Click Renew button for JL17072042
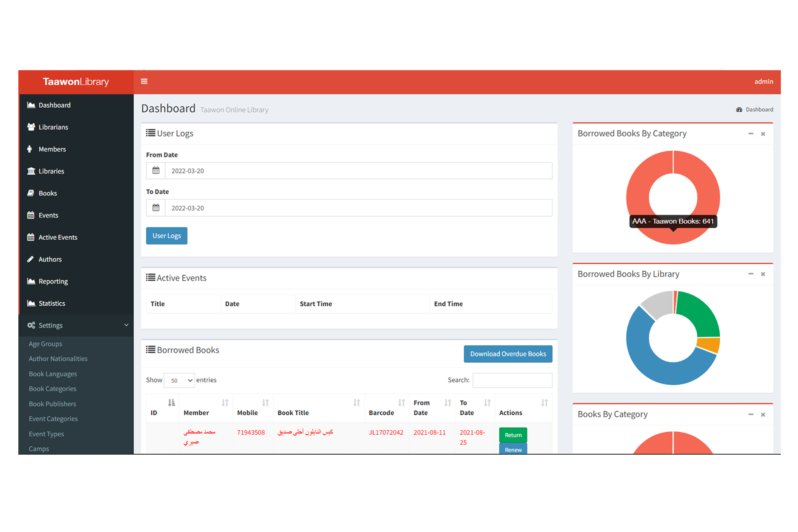 (x=513, y=449)
